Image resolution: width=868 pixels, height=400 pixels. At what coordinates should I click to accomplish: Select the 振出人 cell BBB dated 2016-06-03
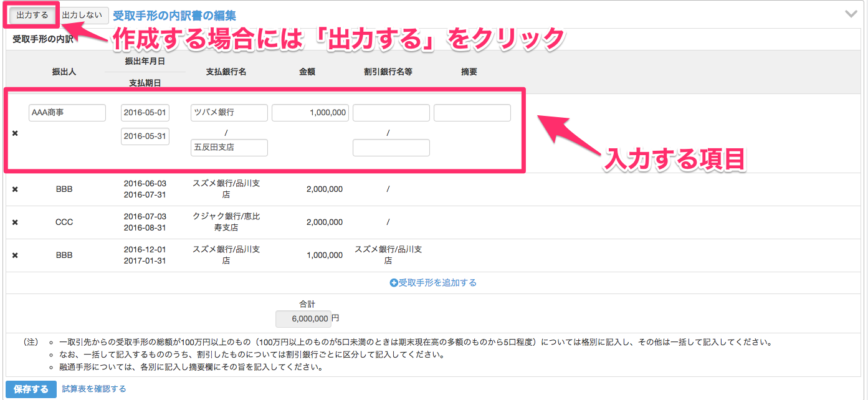click(x=64, y=189)
